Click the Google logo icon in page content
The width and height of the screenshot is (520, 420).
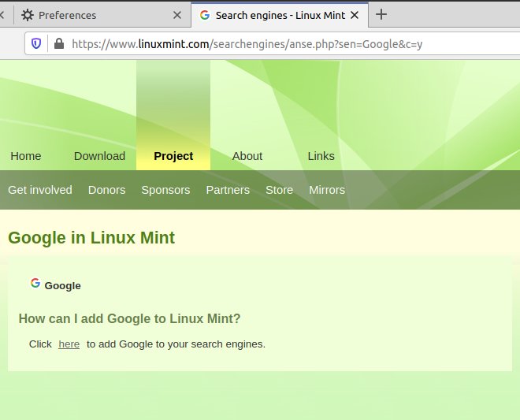point(35,283)
